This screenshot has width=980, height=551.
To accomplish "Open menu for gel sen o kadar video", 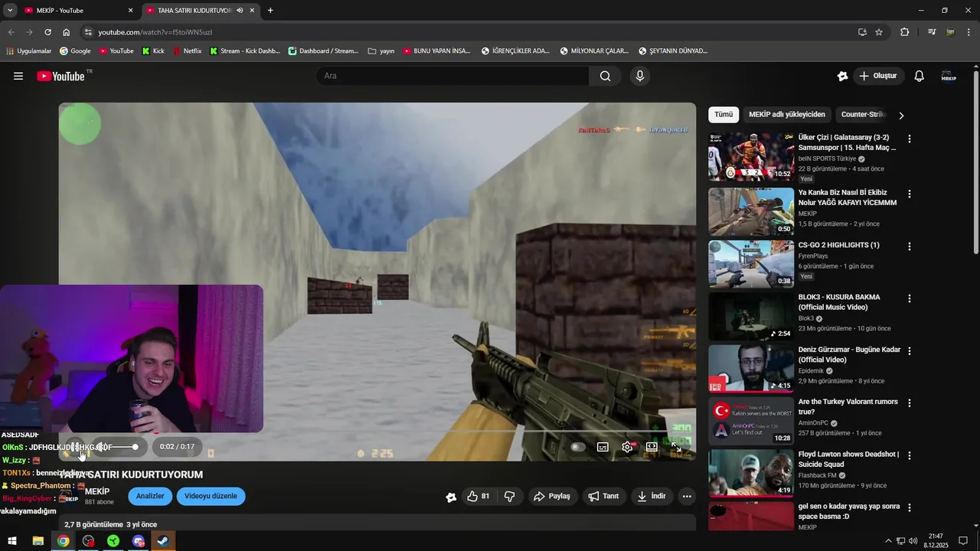I will pos(910,507).
